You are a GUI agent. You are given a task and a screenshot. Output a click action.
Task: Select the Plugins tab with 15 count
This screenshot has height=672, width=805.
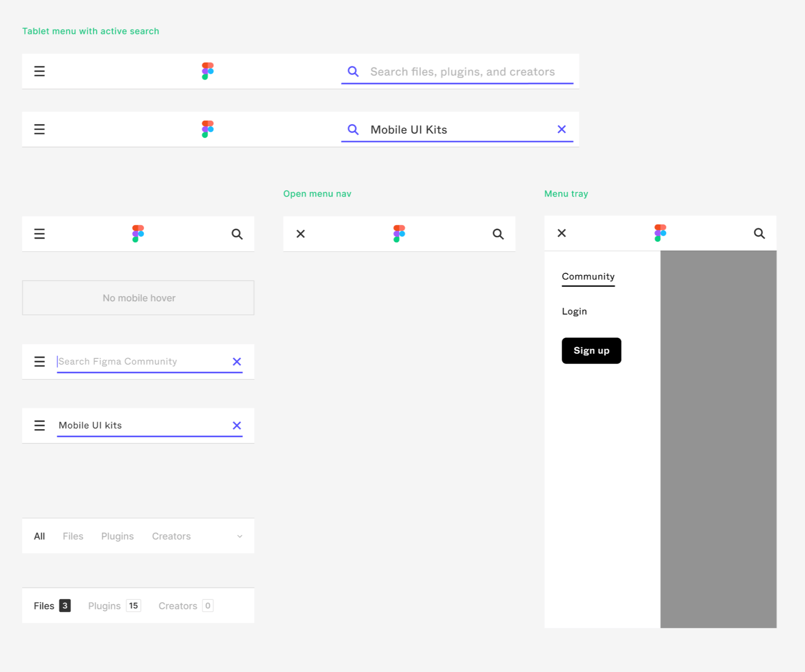(114, 606)
